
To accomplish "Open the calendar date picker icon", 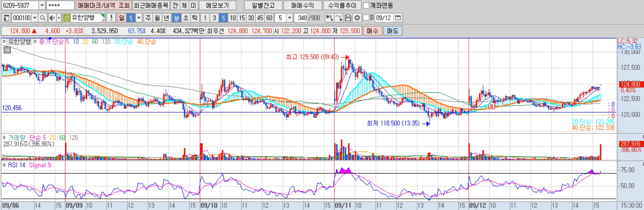I will [x=398, y=18].
